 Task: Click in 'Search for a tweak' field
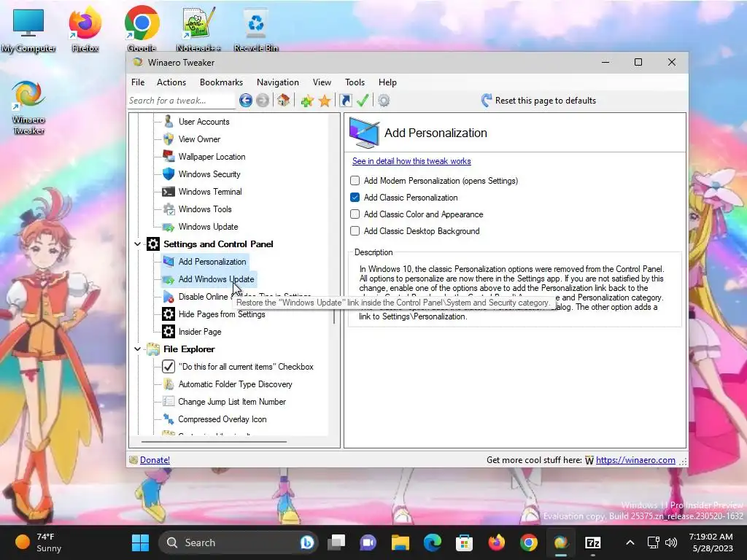(x=181, y=101)
